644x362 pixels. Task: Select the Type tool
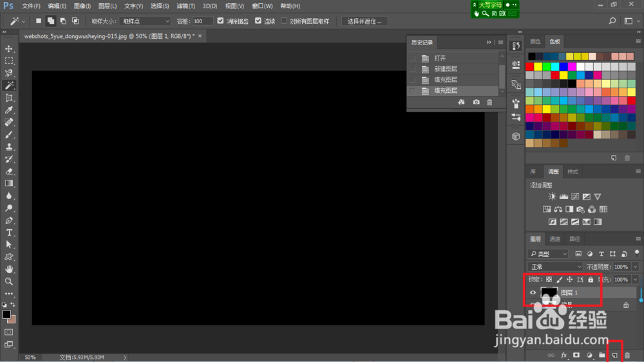point(8,233)
